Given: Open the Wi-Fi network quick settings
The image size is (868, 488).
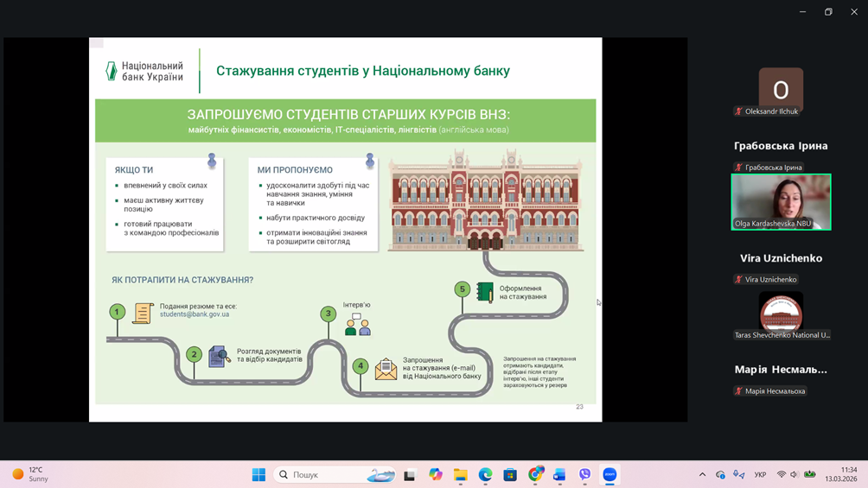Looking at the screenshot, I should click(782, 474).
